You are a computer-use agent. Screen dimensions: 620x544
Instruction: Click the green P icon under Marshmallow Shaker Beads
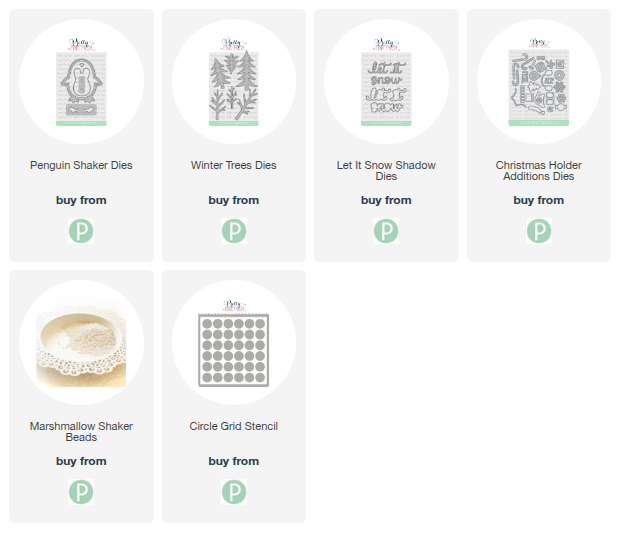[81, 492]
